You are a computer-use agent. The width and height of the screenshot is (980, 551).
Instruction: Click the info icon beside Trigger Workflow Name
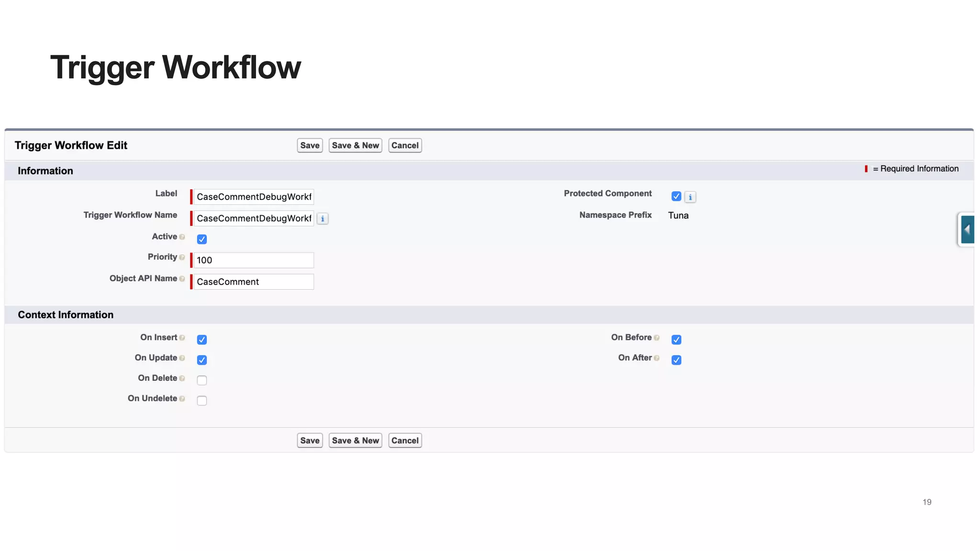(323, 219)
